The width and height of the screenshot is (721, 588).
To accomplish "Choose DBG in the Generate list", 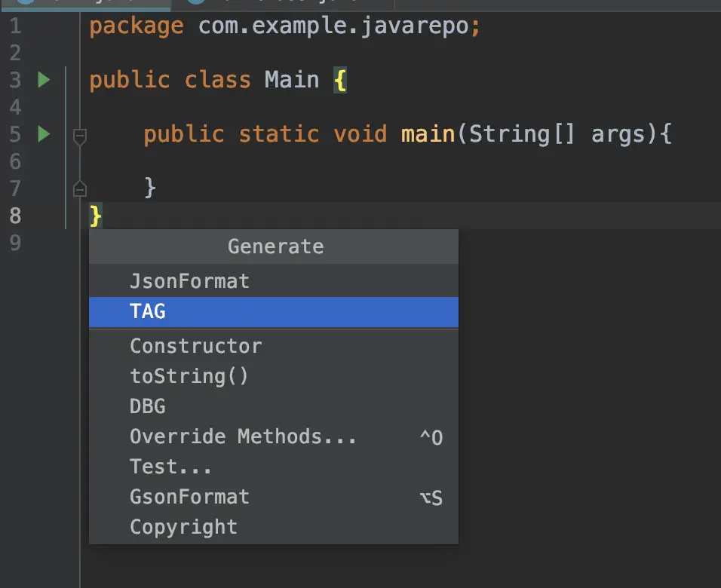I will point(148,406).
